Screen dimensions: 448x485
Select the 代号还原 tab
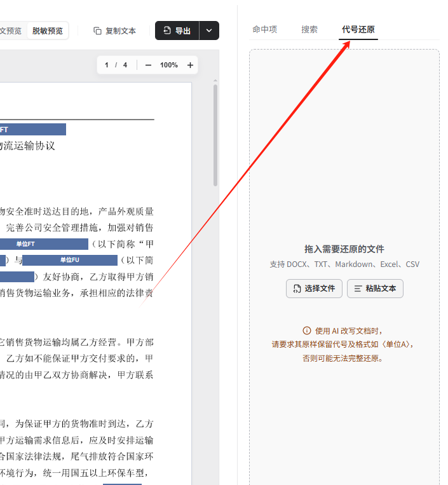[358, 29]
